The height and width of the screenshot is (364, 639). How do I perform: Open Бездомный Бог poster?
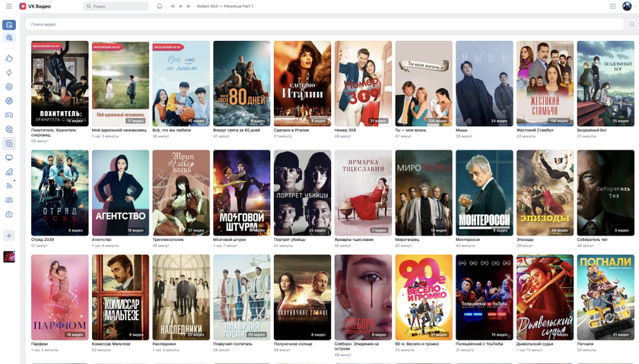click(606, 84)
